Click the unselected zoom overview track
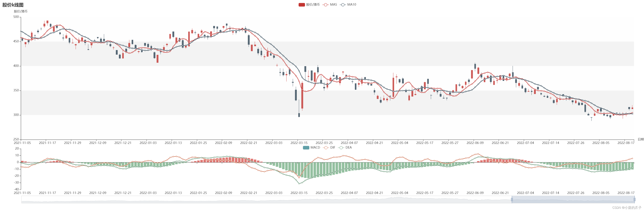Screen dimensions: 644x211 (250, 199)
